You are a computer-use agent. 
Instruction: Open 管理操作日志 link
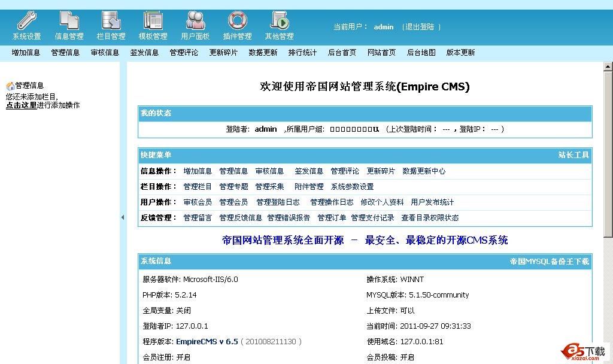(x=332, y=202)
